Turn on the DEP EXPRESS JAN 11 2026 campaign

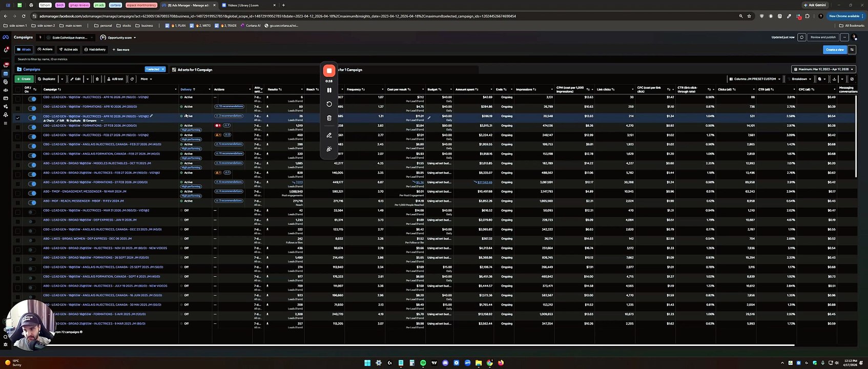pos(31,221)
